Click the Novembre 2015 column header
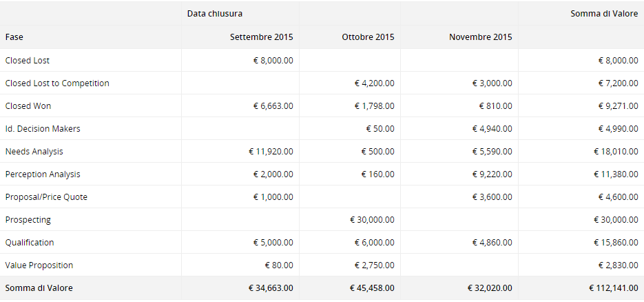Screen dimensions: 644x302 [x=480, y=37]
